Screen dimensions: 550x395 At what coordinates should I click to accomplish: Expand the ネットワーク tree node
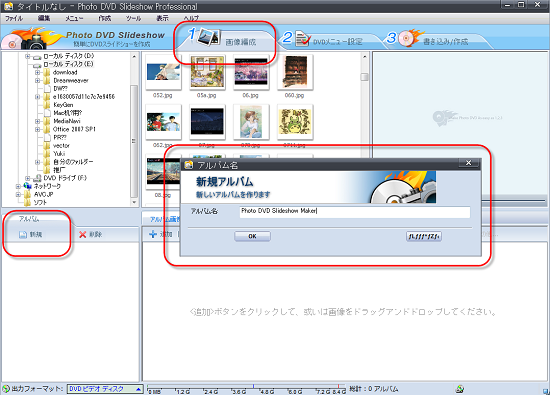tap(18, 186)
